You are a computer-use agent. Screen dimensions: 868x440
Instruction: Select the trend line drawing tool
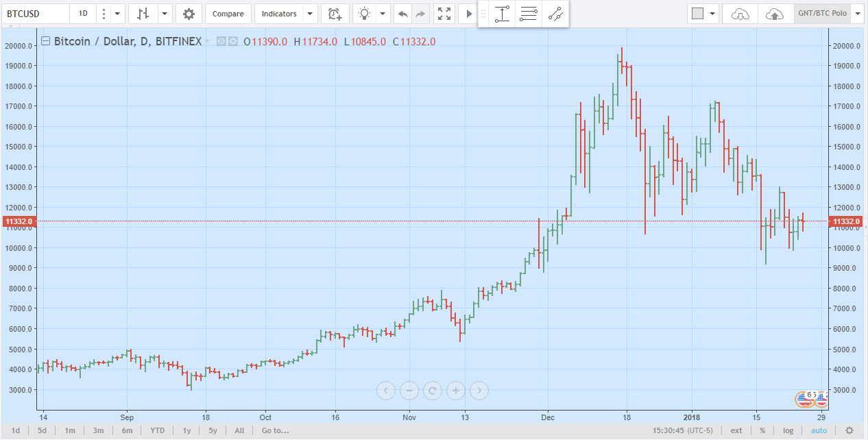(x=555, y=14)
